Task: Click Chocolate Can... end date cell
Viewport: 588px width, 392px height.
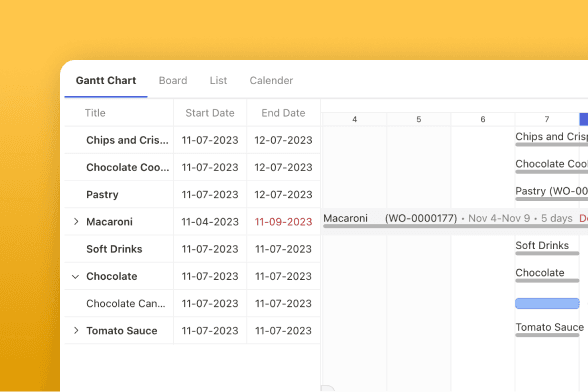Action: pos(284,303)
